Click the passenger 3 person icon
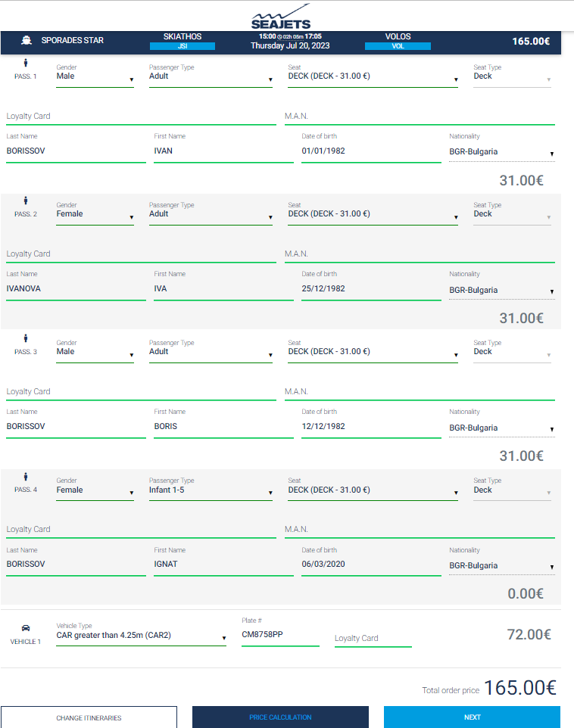 (26, 339)
